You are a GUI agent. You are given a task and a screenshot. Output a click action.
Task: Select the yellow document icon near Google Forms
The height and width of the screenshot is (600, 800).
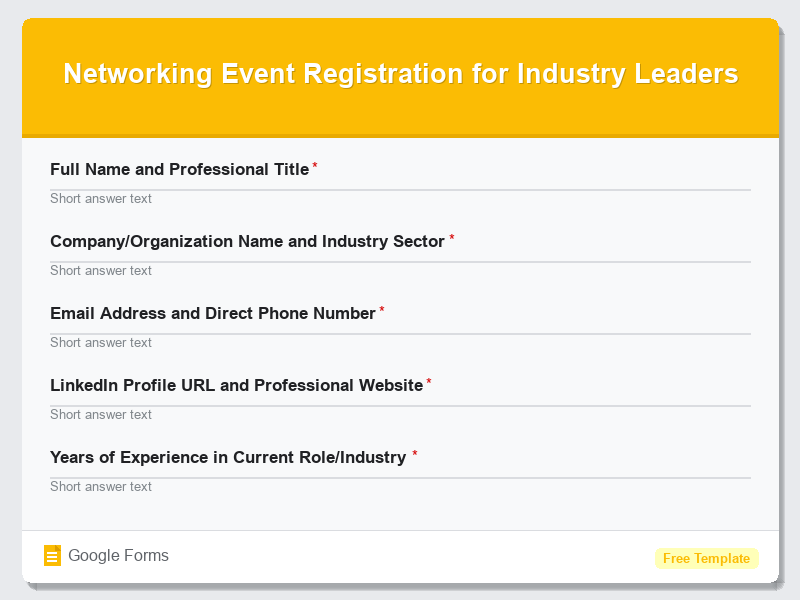pyautogui.click(x=53, y=555)
